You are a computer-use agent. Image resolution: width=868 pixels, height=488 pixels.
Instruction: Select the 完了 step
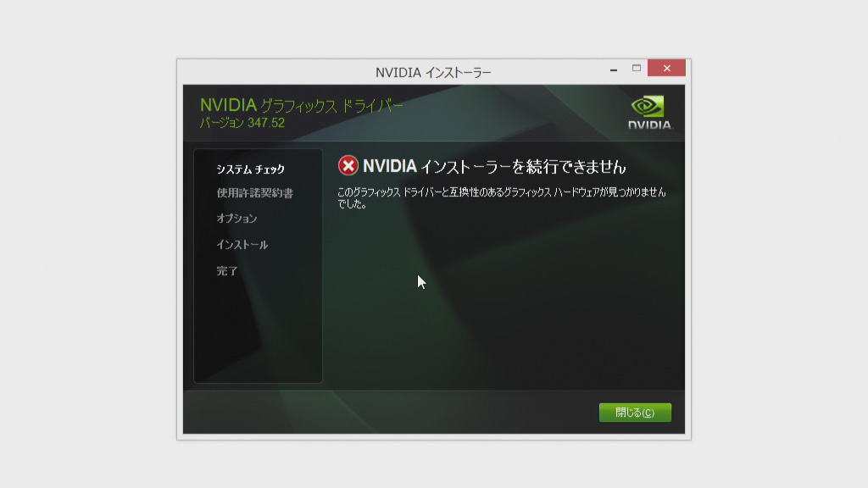coord(227,271)
